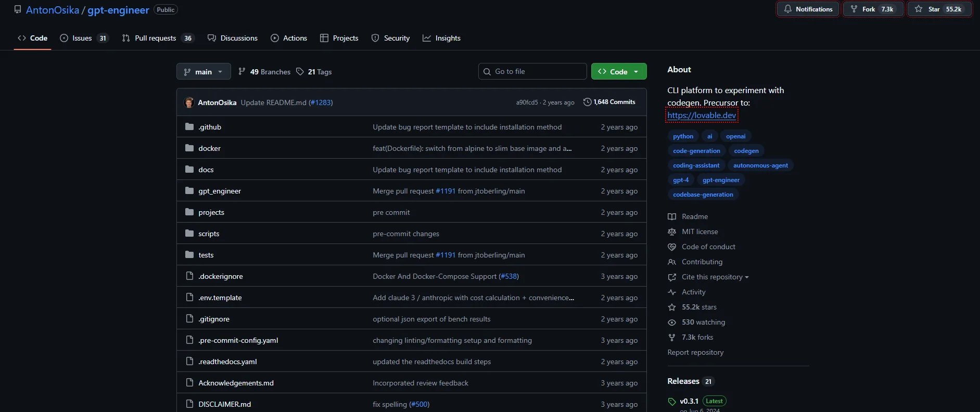The height and width of the screenshot is (412, 980).
Task: Select the autonomous-agent topic tag
Action: coord(760,165)
